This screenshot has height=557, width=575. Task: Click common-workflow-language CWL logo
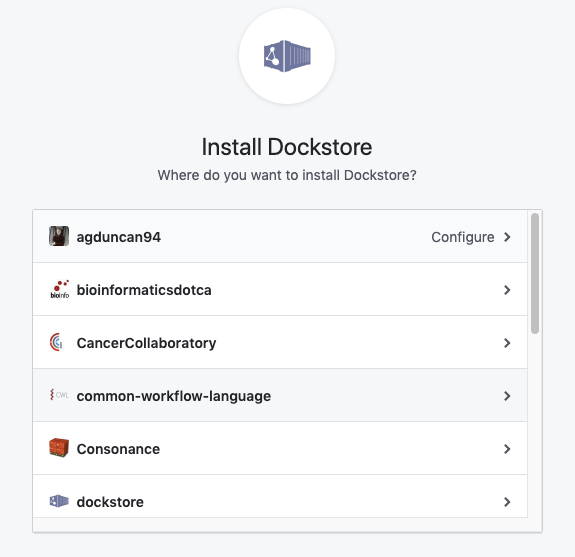pyautogui.click(x=59, y=395)
